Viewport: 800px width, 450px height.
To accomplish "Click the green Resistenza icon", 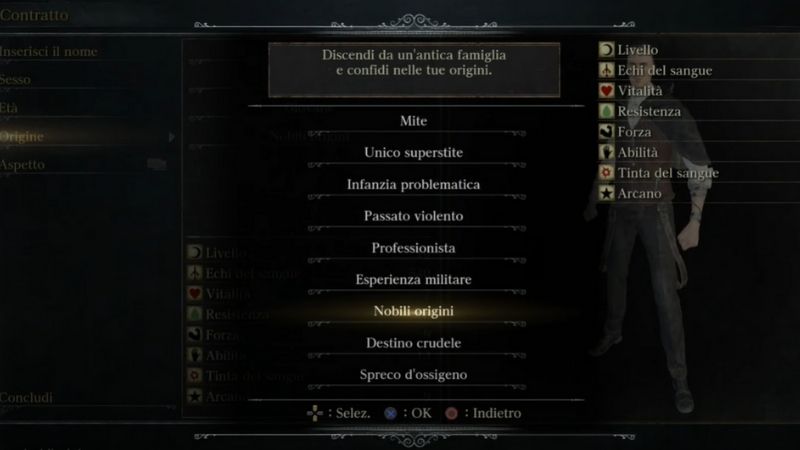I will click(x=606, y=111).
